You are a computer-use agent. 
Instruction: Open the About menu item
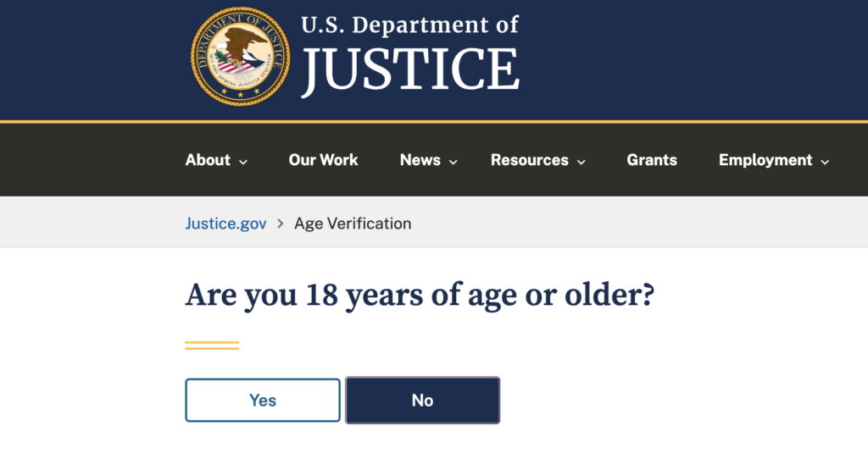(x=208, y=160)
